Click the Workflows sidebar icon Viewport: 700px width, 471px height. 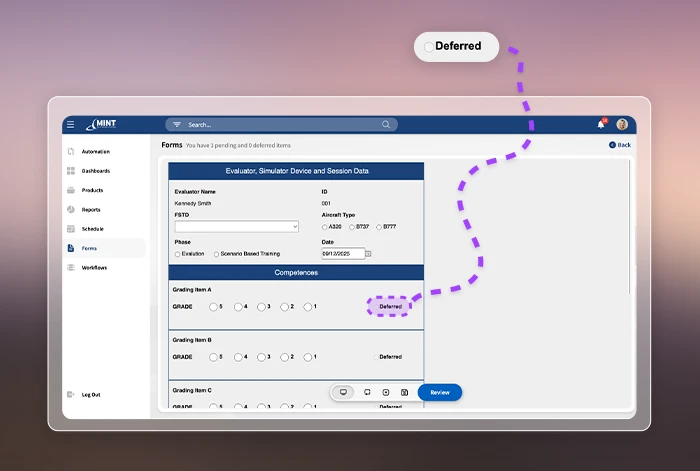71,268
